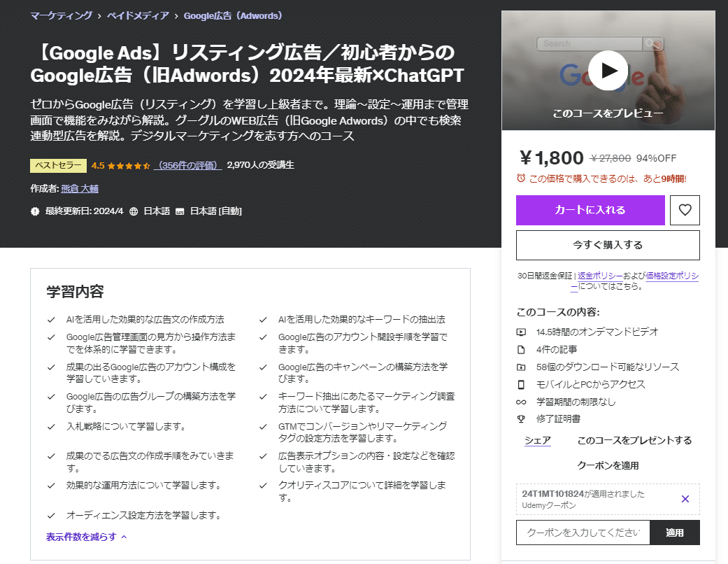Open 価格設定ポリシー pricing policy link
Screen dimensions: 728x564
click(672, 276)
